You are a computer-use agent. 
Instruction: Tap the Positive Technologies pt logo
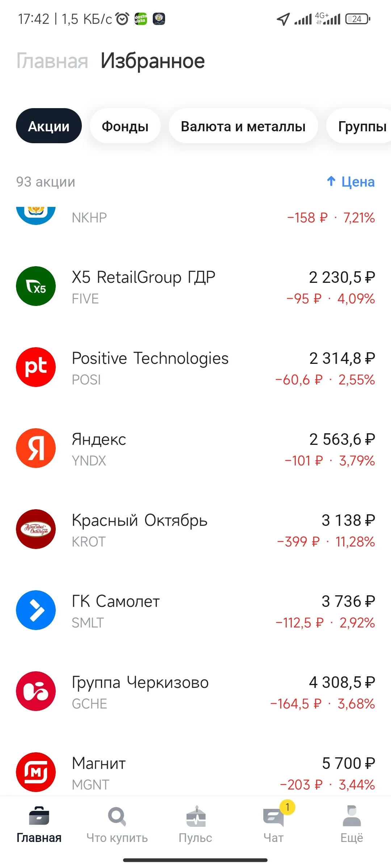pyautogui.click(x=36, y=367)
